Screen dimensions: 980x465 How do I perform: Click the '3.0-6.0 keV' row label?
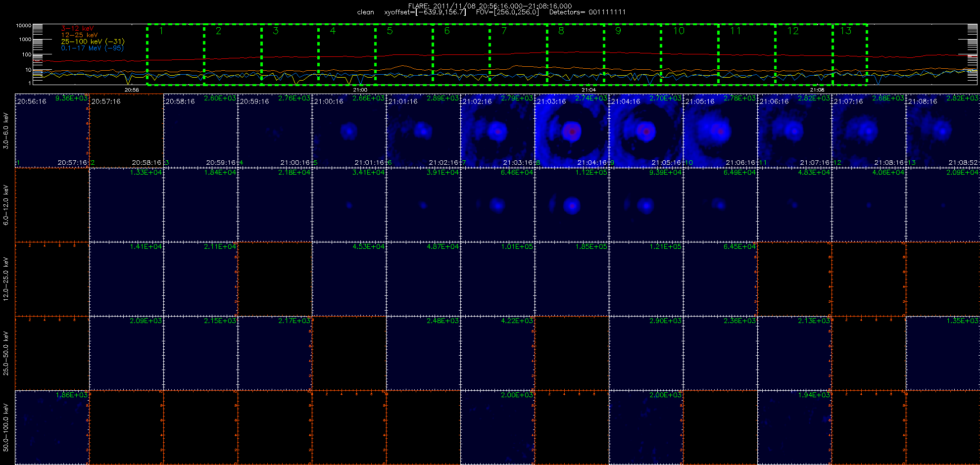6,131
